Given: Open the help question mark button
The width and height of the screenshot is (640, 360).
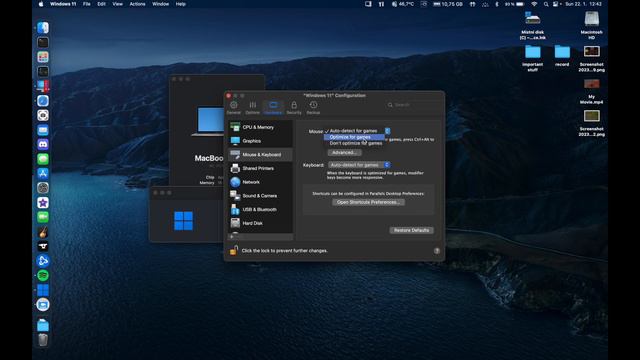Looking at the screenshot, I should [x=437, y=251].
